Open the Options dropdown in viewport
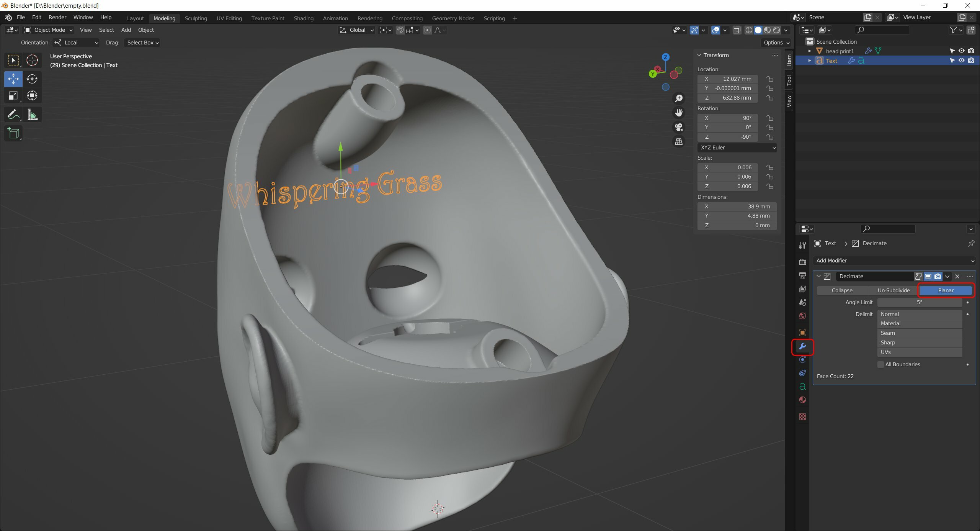The image size is (980, 531). click(x=776, y=43)
